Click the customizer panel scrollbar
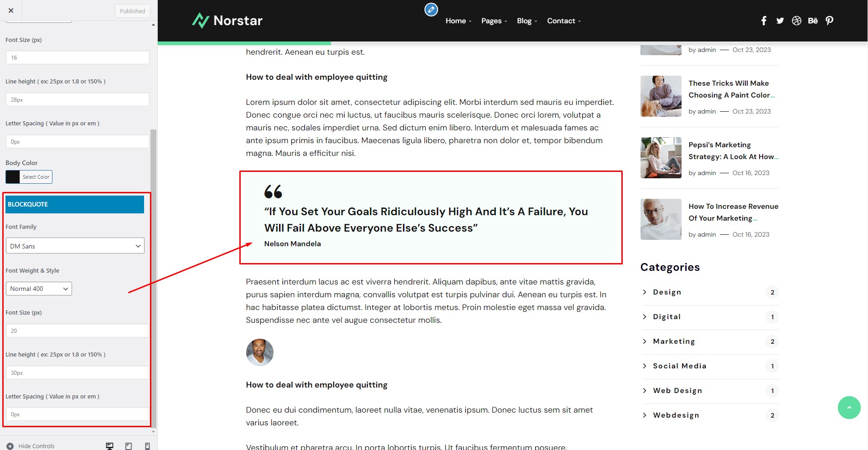 [153, 278]
